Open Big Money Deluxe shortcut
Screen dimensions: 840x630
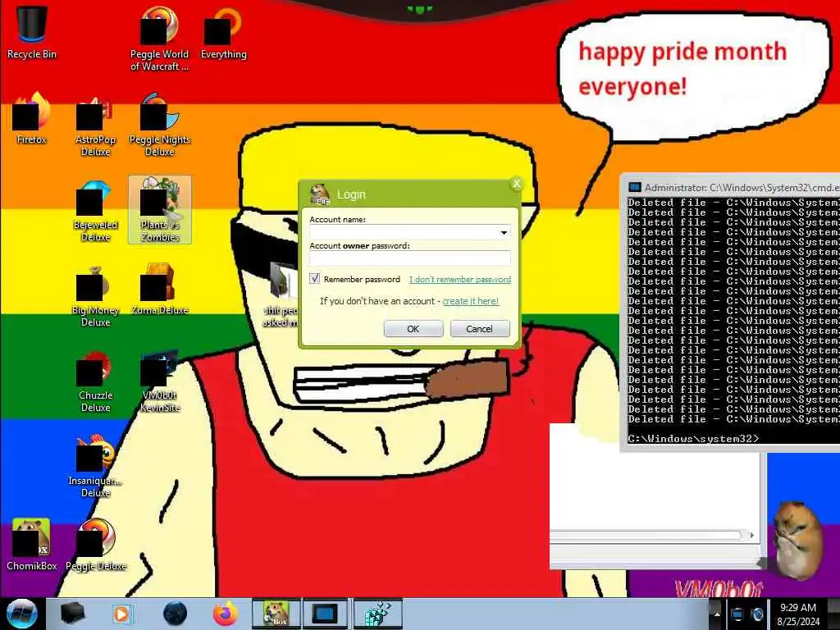95,295
